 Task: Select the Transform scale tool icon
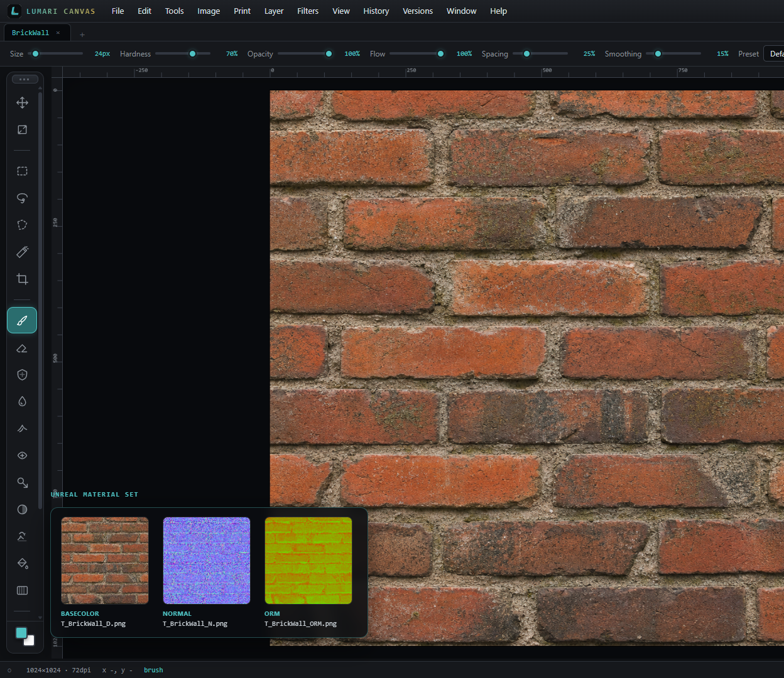tap(22, 129)
